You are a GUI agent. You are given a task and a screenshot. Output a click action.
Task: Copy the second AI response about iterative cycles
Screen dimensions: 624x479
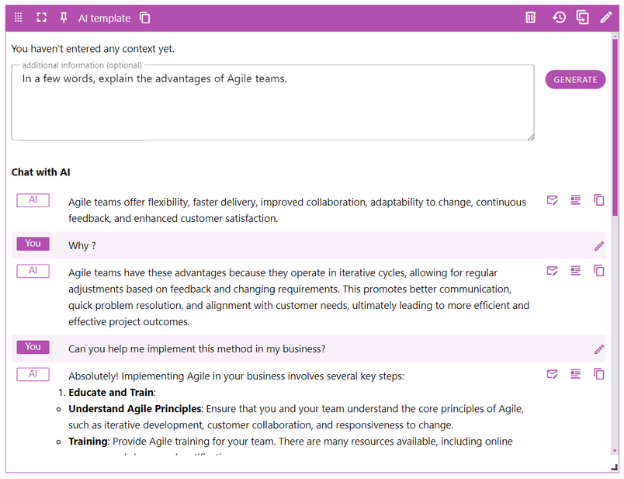tap(599, 270)
